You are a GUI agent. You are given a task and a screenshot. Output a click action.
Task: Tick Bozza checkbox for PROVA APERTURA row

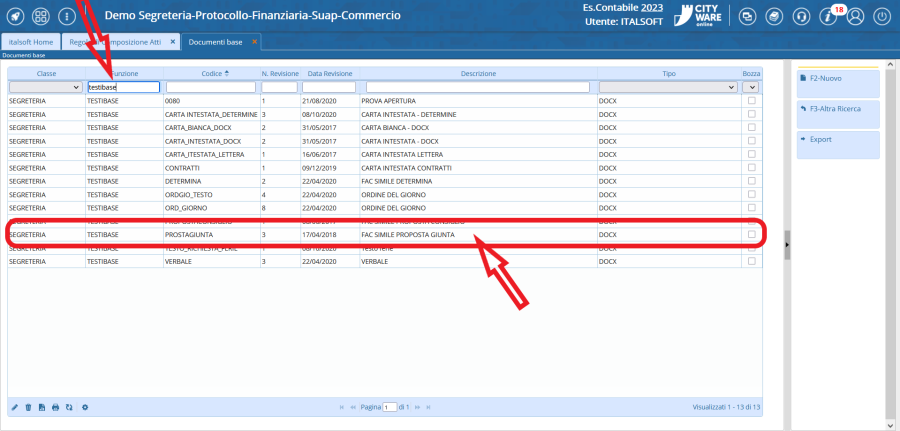coord(752,101)
